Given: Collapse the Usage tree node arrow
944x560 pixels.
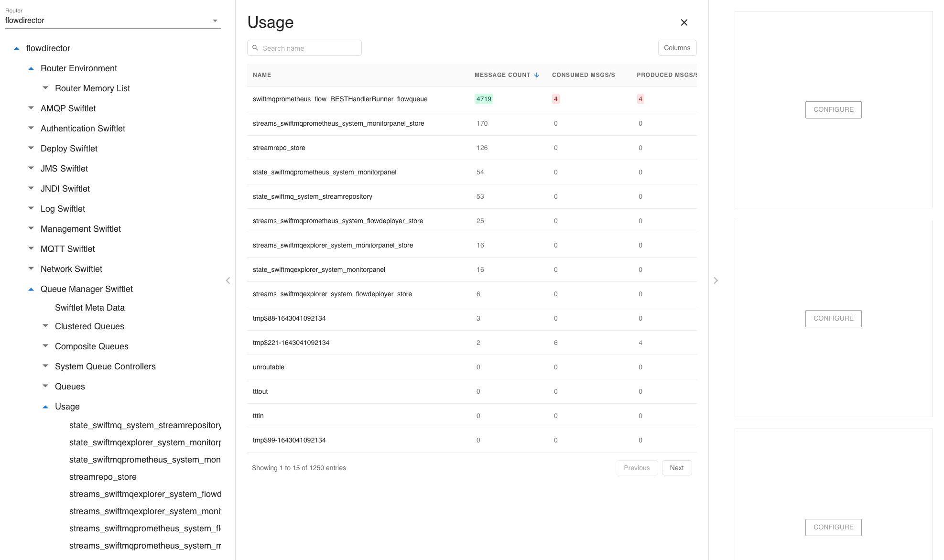Looking at the screenshot, I should pyautogui.click(x=45, y=407).
